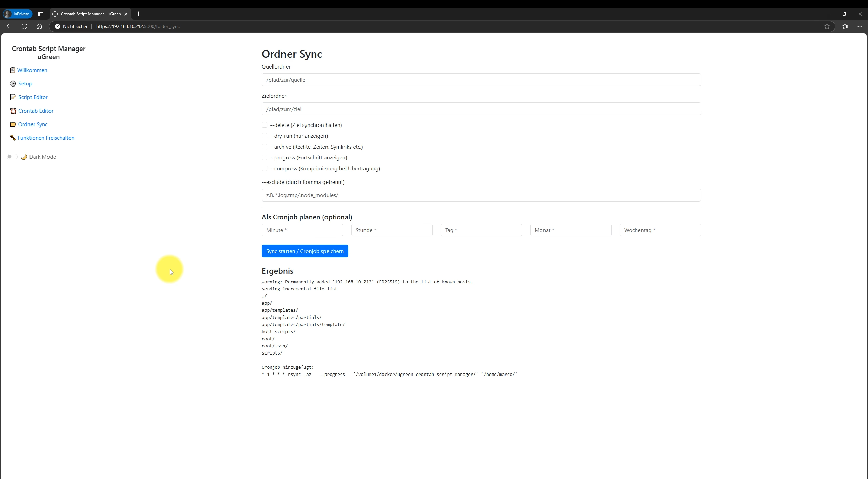Select the Crontab Script Manager - uGreen tab
868x479 pixels.
91,14
